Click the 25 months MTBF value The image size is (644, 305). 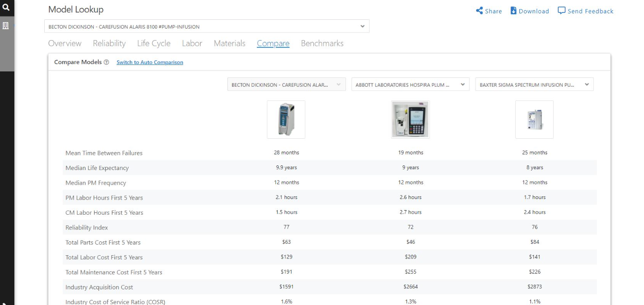click(x=535, y=152)
